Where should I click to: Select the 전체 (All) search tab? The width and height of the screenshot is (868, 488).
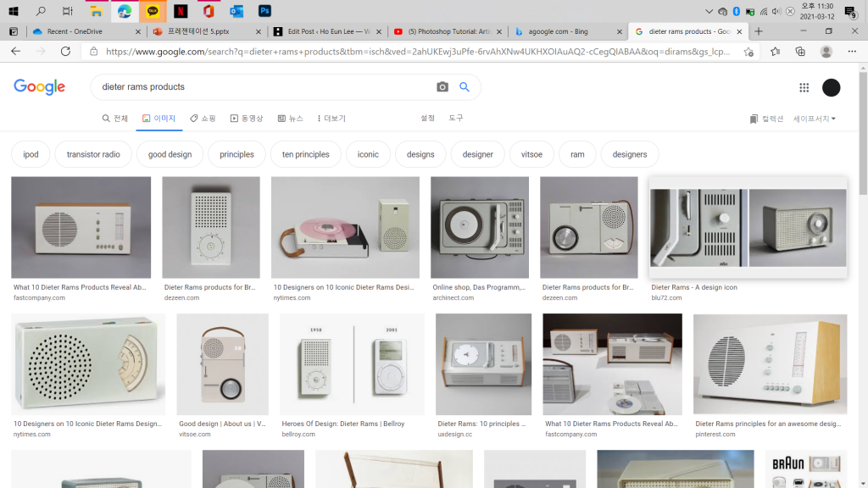point(115,119)
